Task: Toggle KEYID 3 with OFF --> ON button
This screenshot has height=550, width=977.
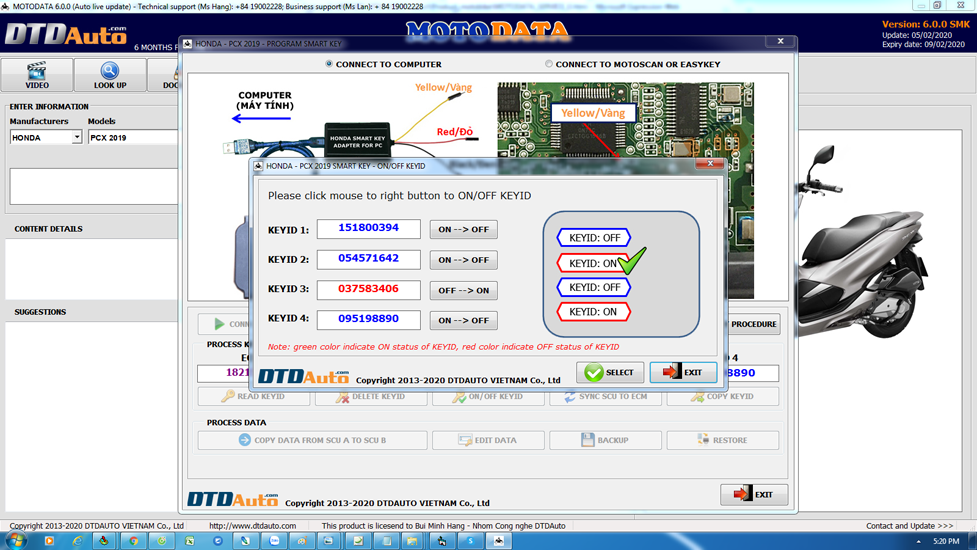Action: click(x=464, y=290)
